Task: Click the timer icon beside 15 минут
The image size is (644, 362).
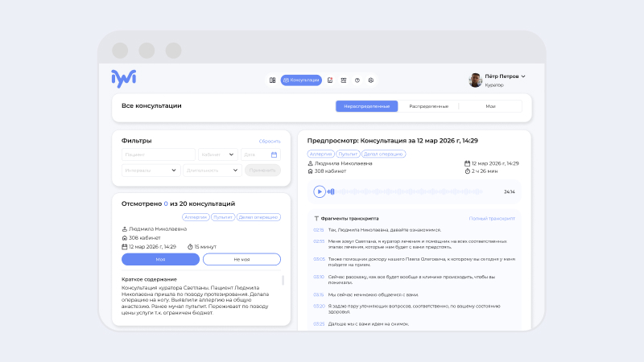Action: [190, 247]
